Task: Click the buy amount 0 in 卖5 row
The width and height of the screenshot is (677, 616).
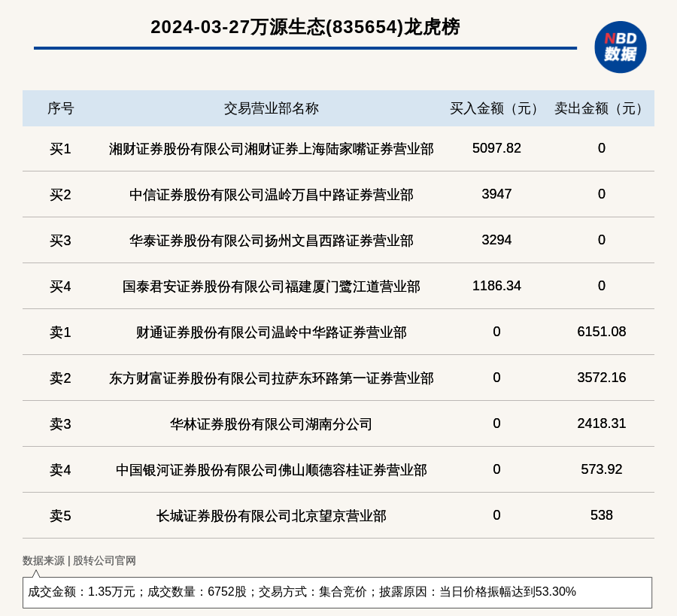Action: coord(496,515)
